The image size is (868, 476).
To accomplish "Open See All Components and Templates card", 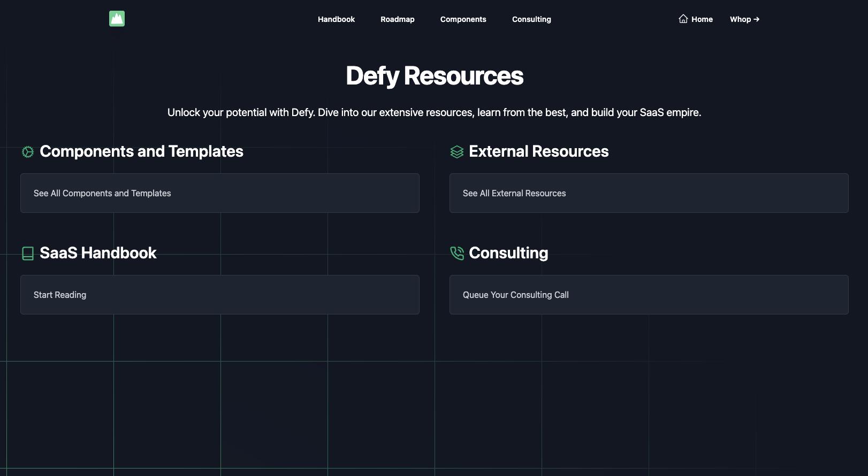I will click(220, 193).
